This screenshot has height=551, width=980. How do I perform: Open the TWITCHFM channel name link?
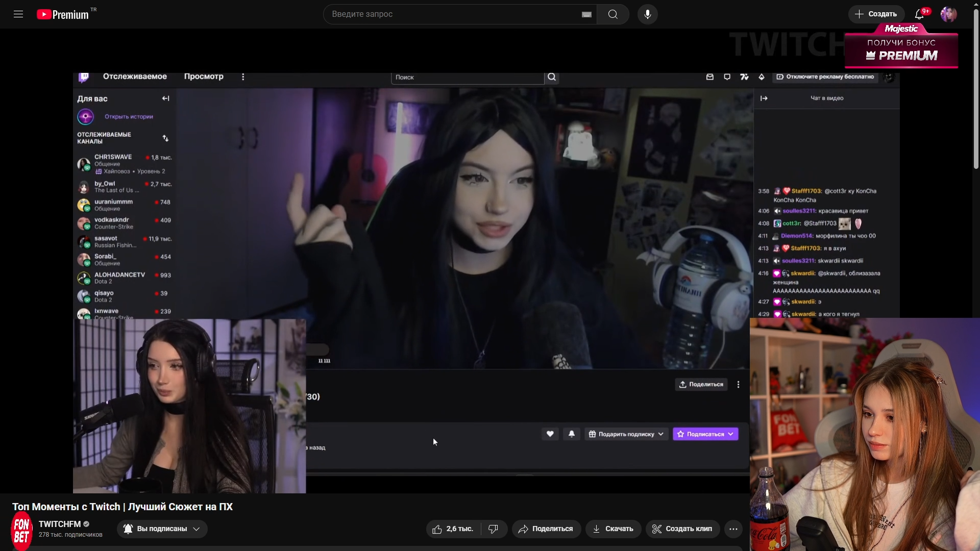click(60, 524)
